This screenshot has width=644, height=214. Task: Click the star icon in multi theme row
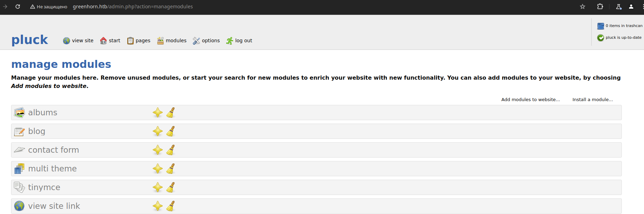158,169
